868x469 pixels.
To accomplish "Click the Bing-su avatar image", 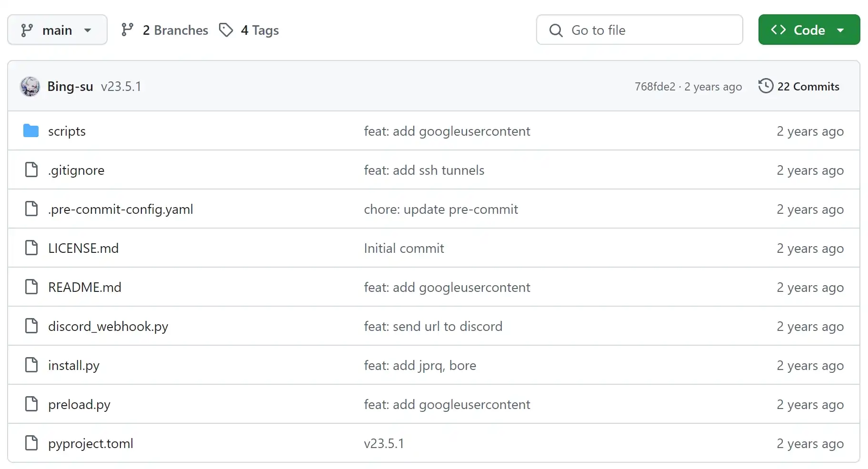I will pyautogui.click(x=30, y=87).
